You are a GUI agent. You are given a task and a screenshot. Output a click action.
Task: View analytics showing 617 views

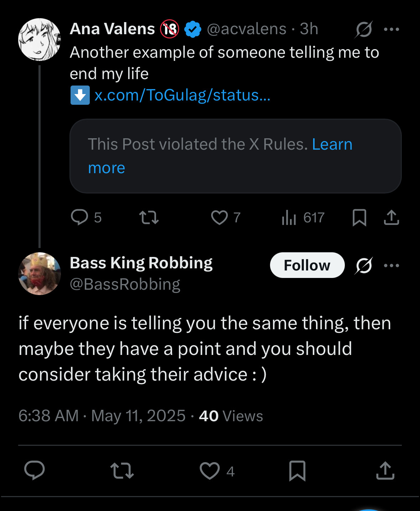[x=303, y=217]
